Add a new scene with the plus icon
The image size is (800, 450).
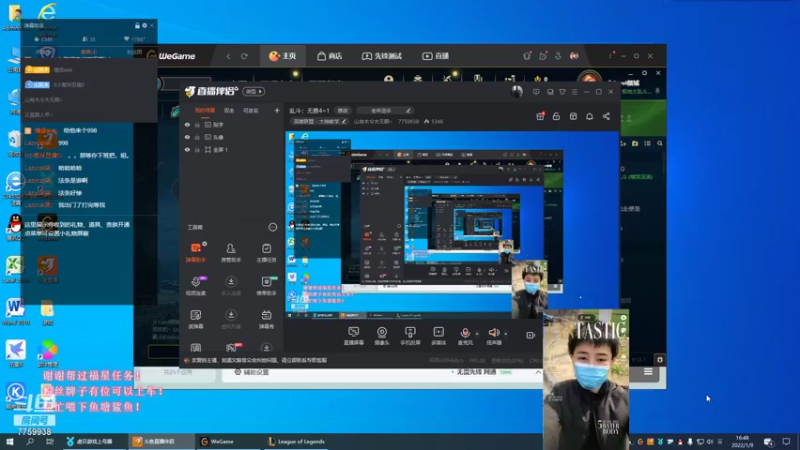[x=277, y=110]
